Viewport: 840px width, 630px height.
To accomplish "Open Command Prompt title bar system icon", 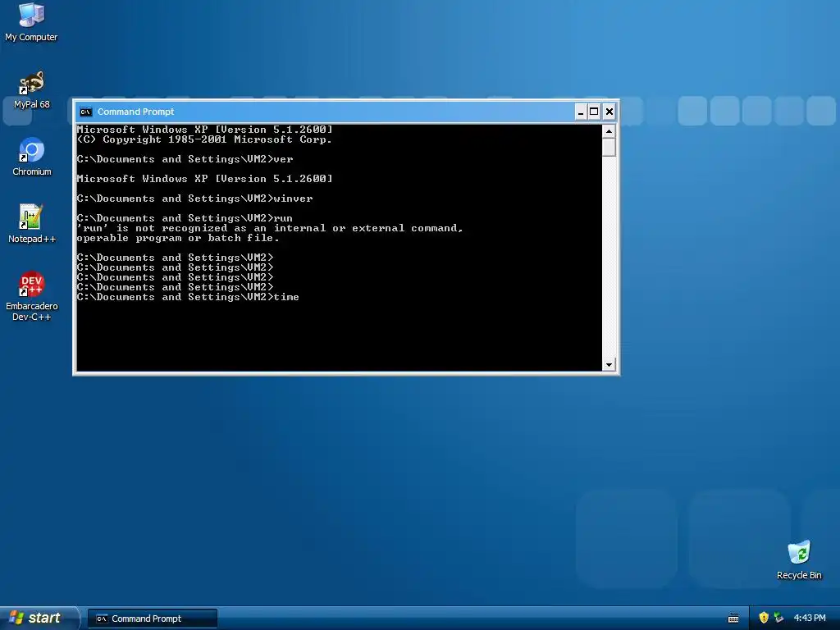I will [85, 112].
